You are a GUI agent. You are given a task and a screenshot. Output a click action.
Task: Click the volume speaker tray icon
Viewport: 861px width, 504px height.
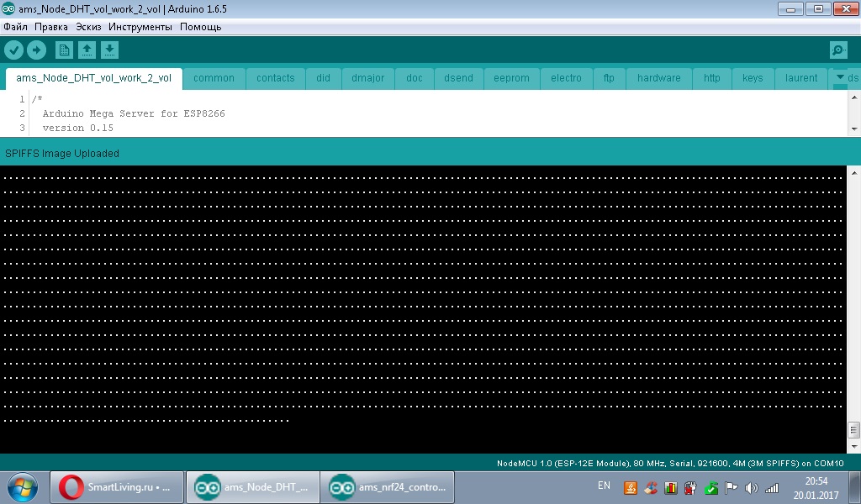(x=751, y=488)
